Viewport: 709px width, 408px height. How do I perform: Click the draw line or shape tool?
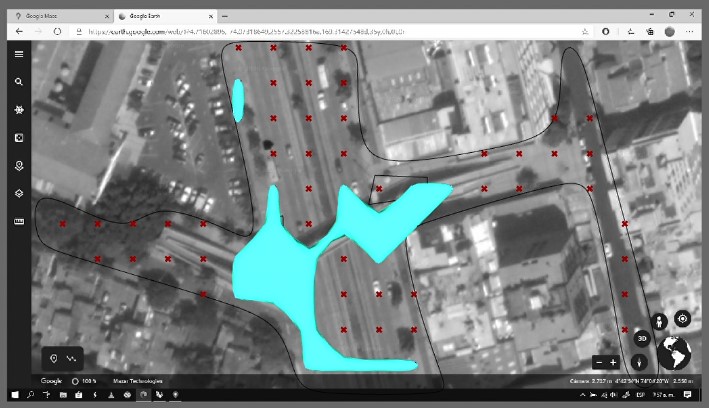click(71, 358)
